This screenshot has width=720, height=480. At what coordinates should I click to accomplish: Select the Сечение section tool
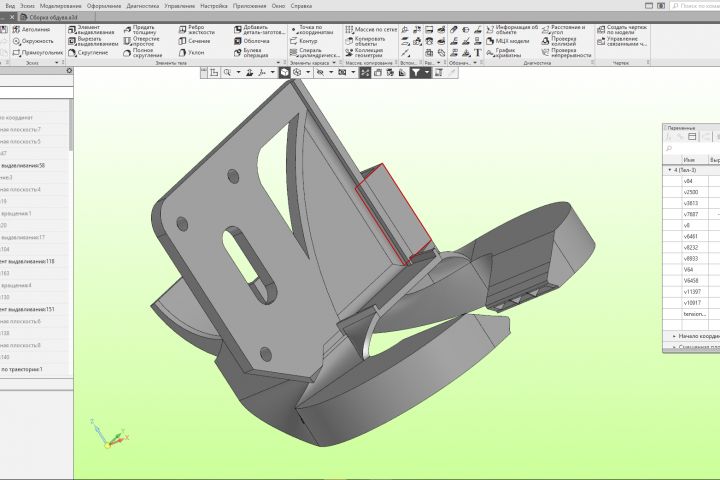pyautogui.click(x=194, y=41)
